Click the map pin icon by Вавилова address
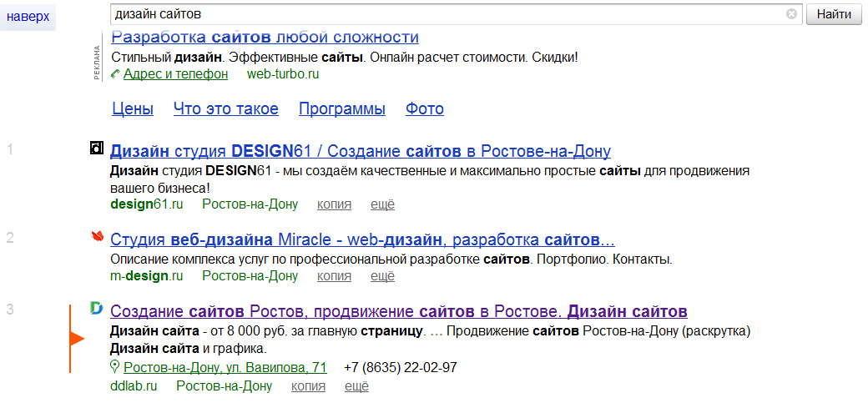Image resolution: width=868 pixels, height=408 pixels. pos(115,366)
